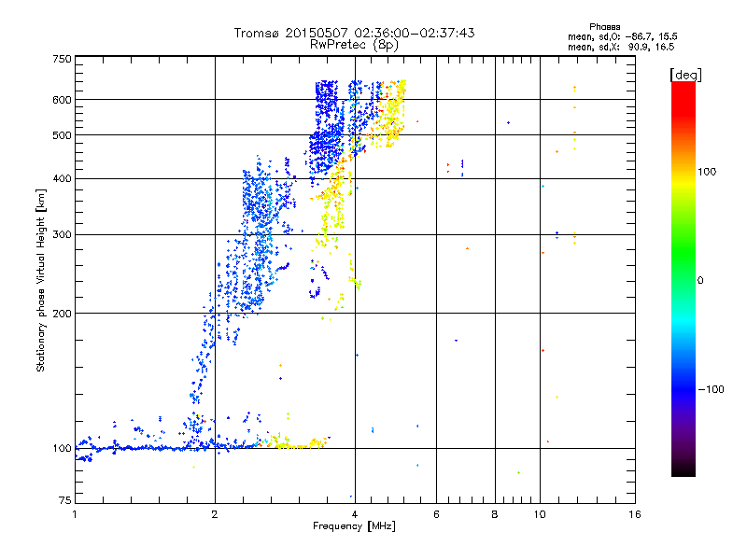Click the plot title 'Tromsø 20150507 02:36:00-02:37:43'
747x560 pixels.
(x=354, y=33)
